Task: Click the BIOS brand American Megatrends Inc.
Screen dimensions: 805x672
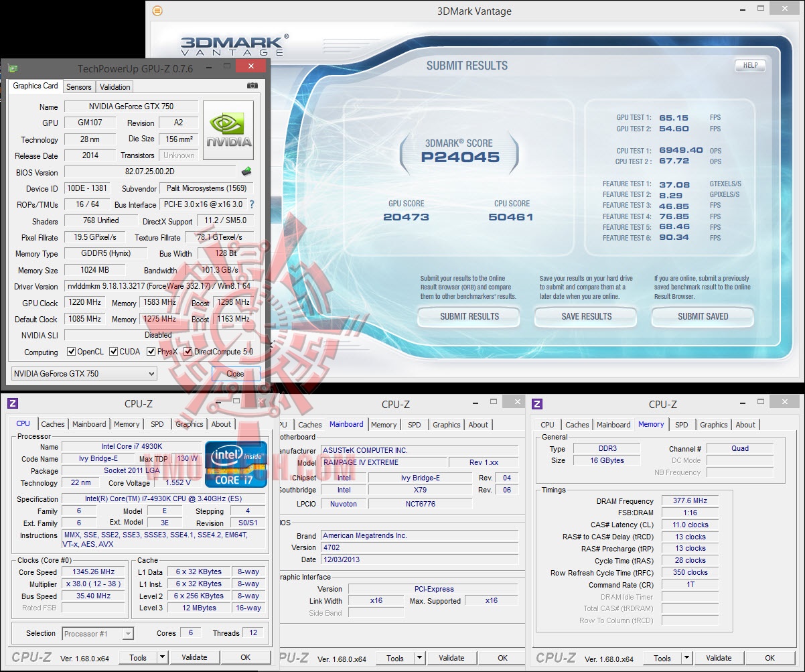Action: pyautogui.click(x=419, y=535)
